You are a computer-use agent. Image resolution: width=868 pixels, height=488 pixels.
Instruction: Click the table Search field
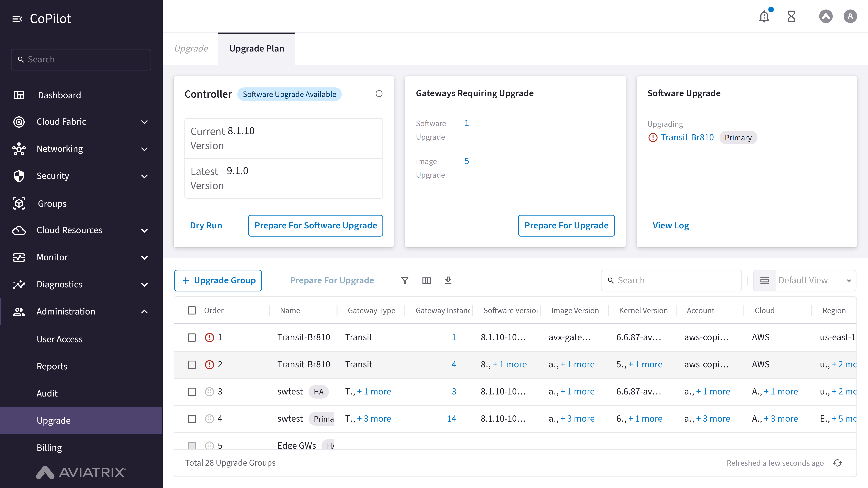click(671, 280)
